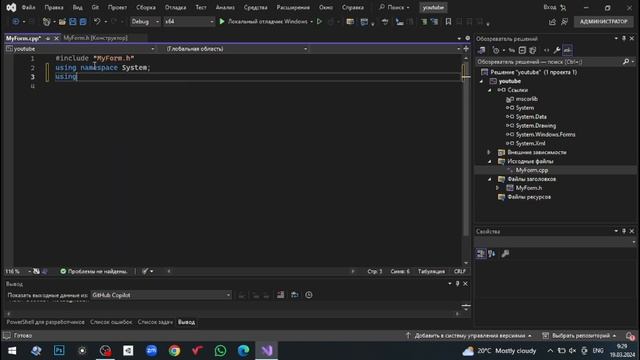Click the Solution Explorer search magnifier icon
The image size is (640, 360).
626,62
